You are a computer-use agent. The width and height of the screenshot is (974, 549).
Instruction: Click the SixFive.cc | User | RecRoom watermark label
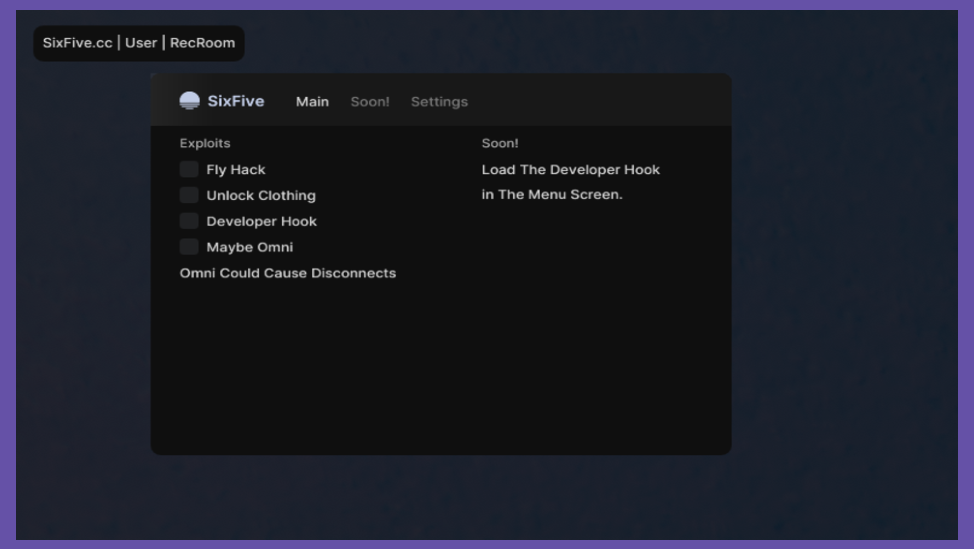[139, 43]
